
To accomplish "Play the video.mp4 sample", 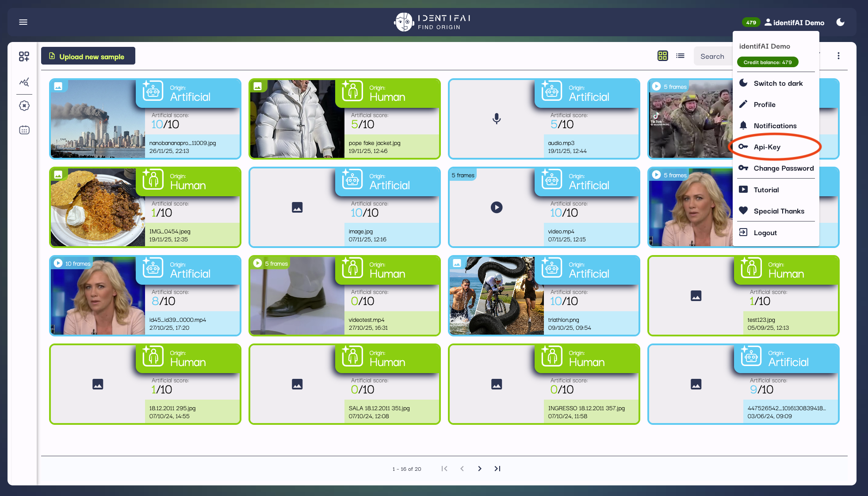I will (496, 207).
